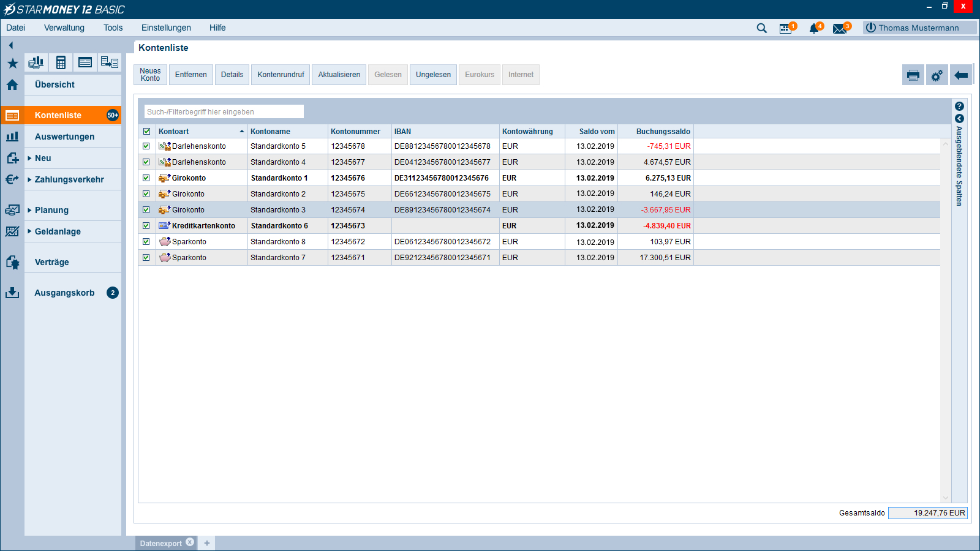
Task: Open the favorites star icon
Action: [x=12, y=63]
